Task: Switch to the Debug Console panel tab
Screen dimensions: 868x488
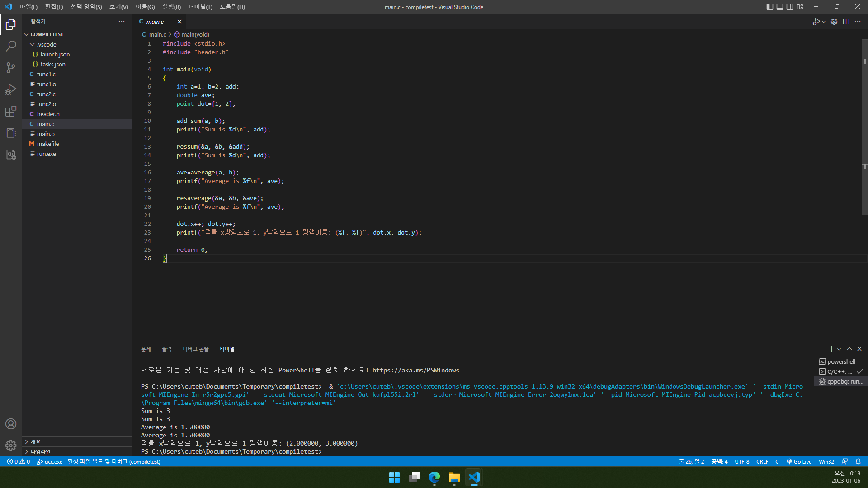Action: (x=196, y=349)
